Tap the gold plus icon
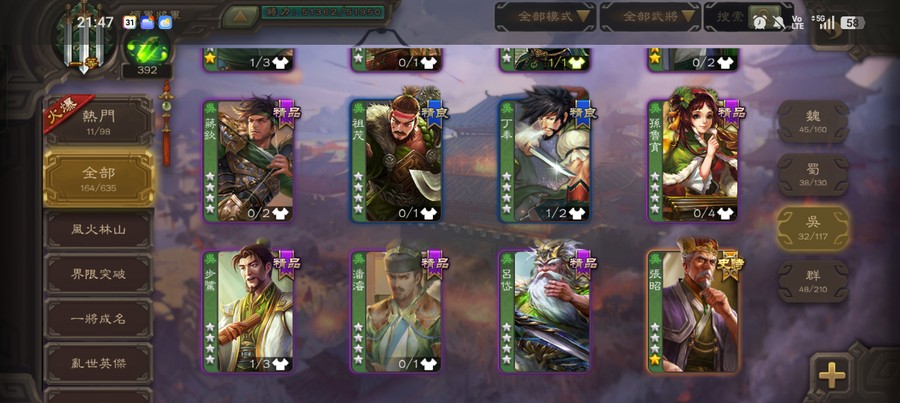The width and height of the screenshot is (900, 403). (832, 377)
